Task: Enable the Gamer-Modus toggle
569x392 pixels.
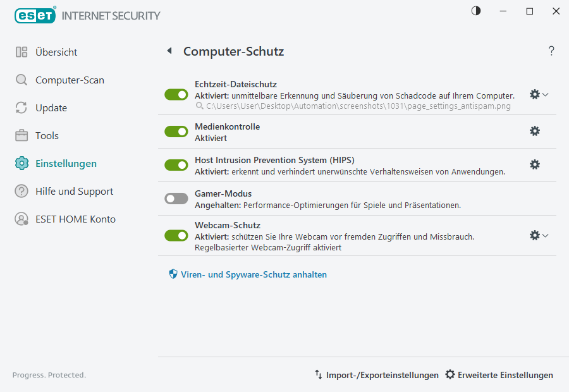Action: [x=176, y=198]
